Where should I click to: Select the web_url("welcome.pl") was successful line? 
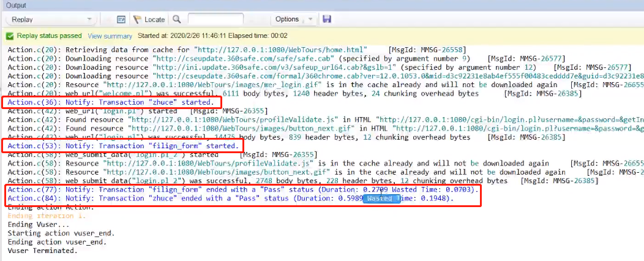[x=295, y=94]
